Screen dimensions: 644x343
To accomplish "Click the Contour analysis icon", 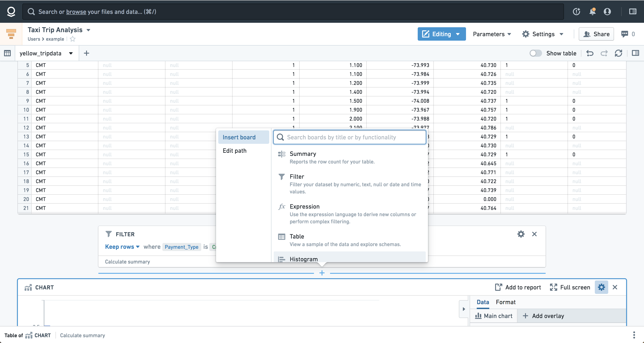I will (x=11, y=34).
